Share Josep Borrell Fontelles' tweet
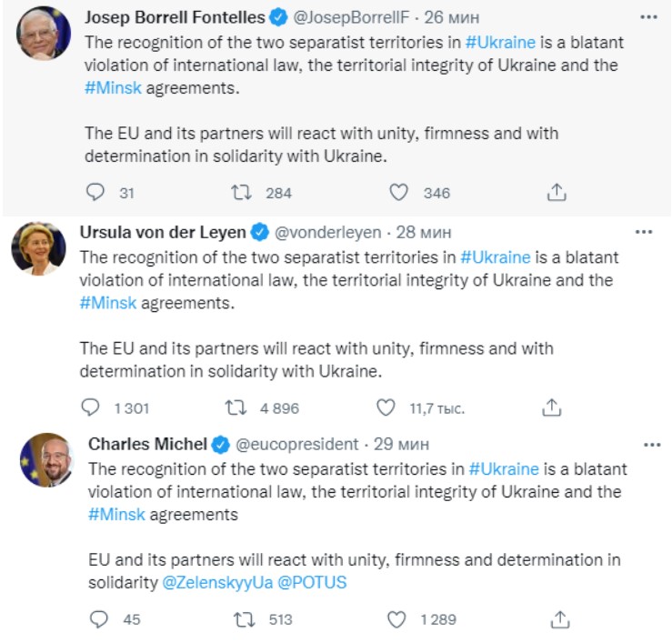Viewport: 672px width, 643px height. [557, 192]
